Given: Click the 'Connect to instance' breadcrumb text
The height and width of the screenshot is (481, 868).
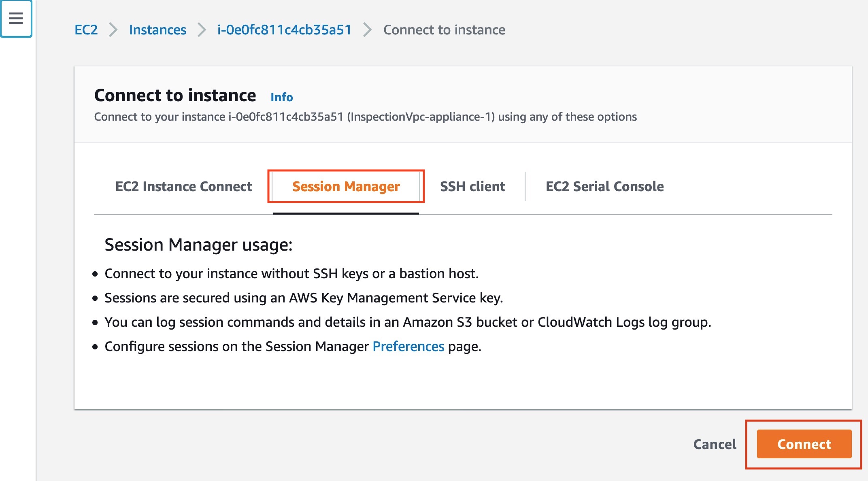Looking at the screenshot, I should point(444,30).
